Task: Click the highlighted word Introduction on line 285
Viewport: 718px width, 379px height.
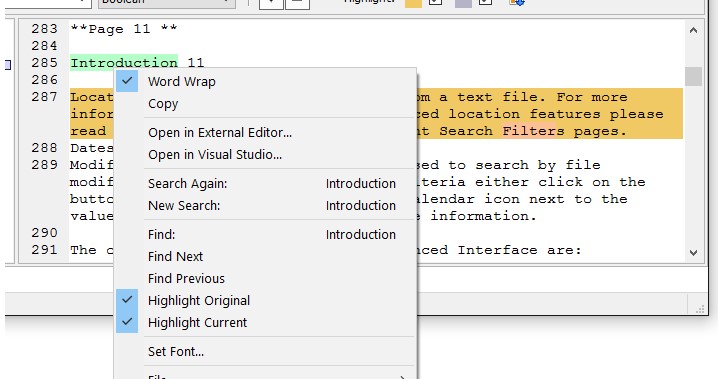Action: tap(124, 63)
